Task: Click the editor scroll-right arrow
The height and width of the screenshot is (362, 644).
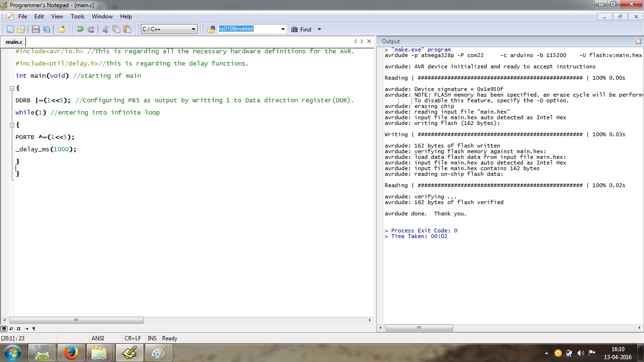Action: tap(370, 320)
